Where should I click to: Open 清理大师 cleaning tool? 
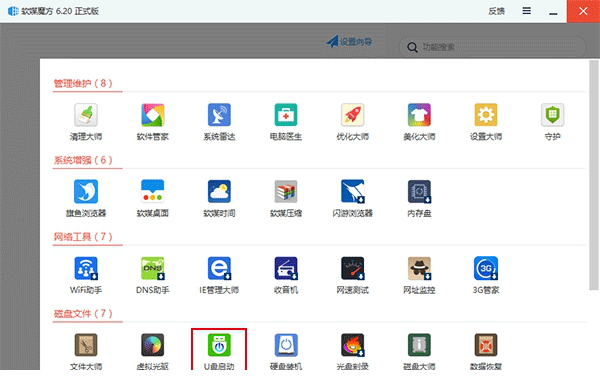click(86, 122)
